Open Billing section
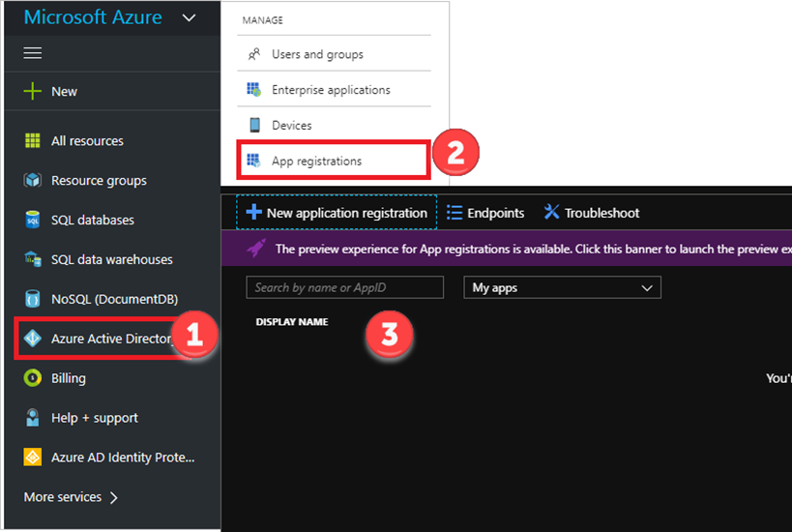Image resolution: width=792 pixels, height=532 pixels. 112,378
